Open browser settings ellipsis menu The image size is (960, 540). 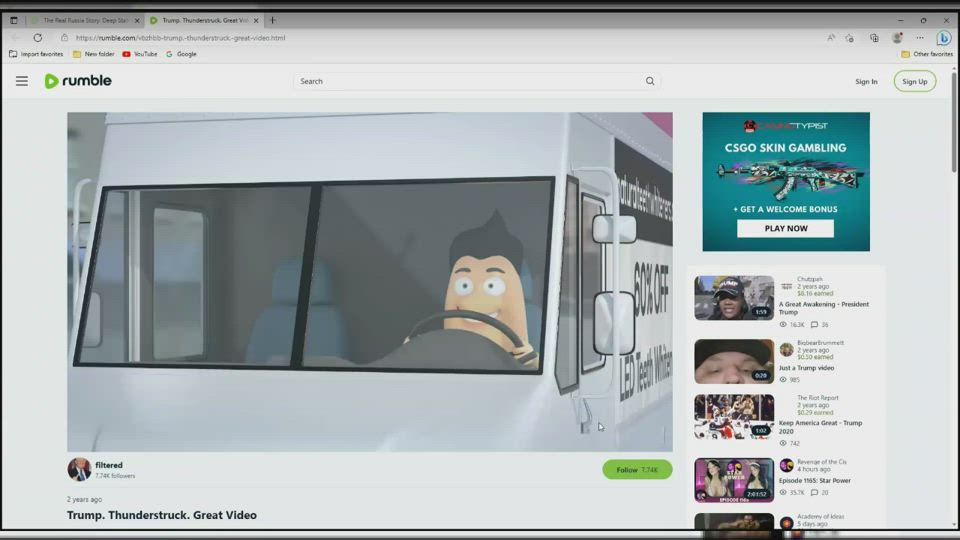tap(920, 38)
